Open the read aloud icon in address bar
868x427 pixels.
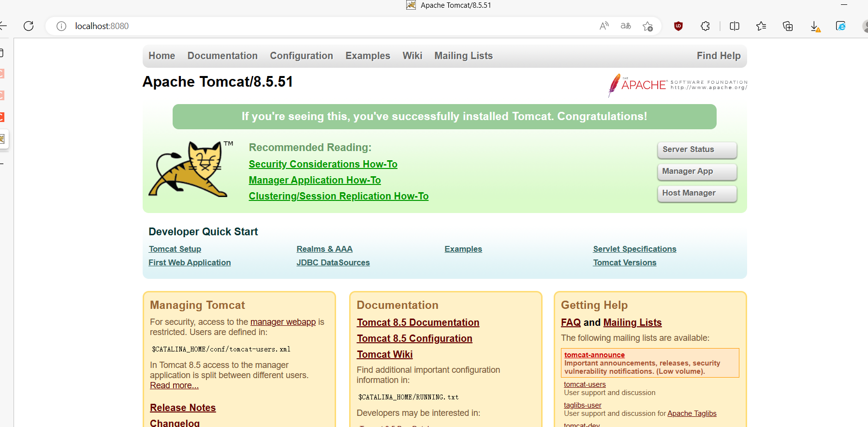(604, 26)
